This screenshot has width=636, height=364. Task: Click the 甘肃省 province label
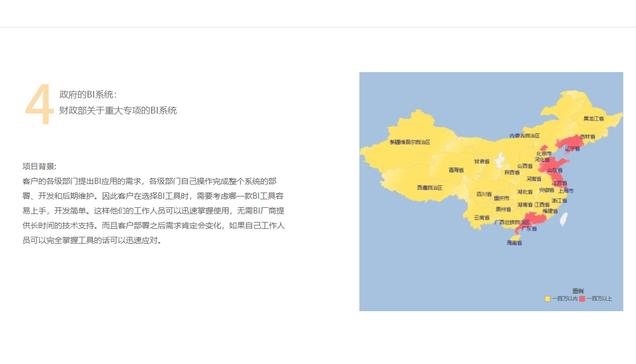coord(482,161)
